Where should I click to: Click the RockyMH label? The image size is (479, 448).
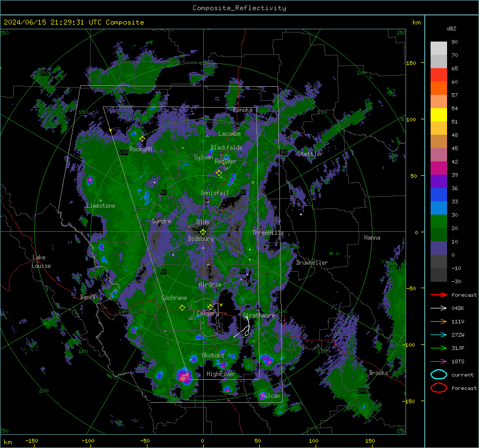tap(141, 149)
